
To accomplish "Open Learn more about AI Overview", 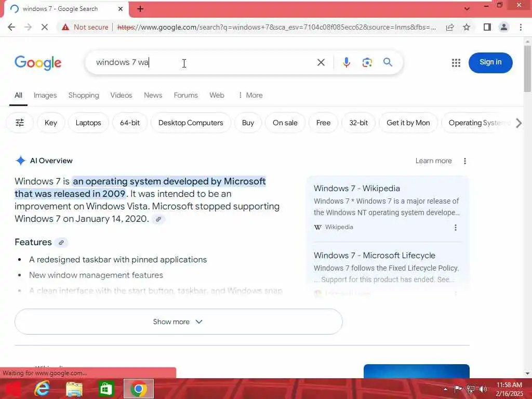I will (434, 161).
